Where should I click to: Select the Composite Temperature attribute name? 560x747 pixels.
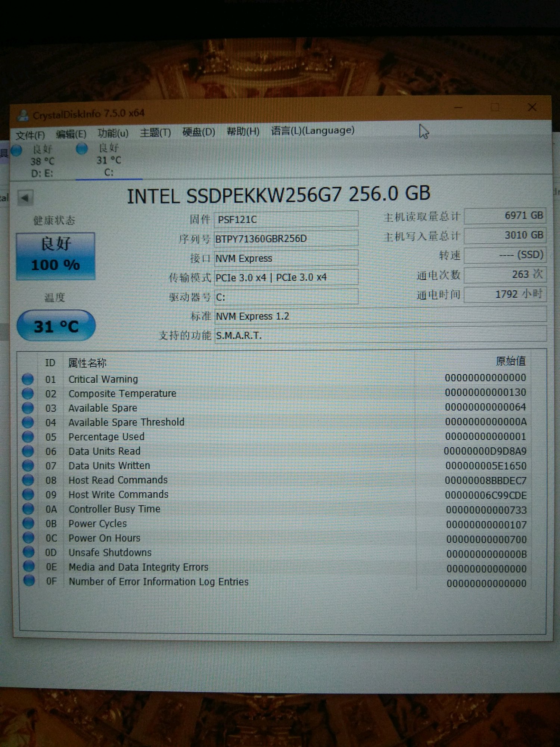(x=122, y=393)
